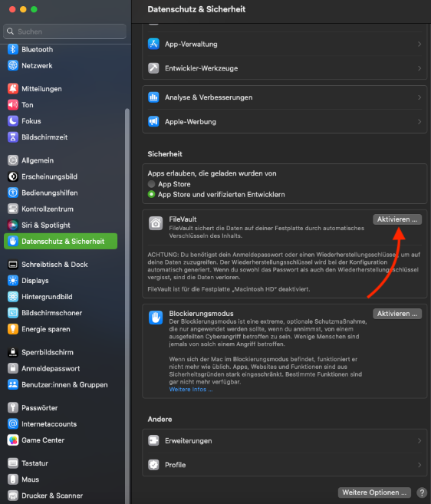Click the Hintergrundbild icon
Image resolution: width=431 pixels, height=504 pixels.
click(x=13, y=297)
